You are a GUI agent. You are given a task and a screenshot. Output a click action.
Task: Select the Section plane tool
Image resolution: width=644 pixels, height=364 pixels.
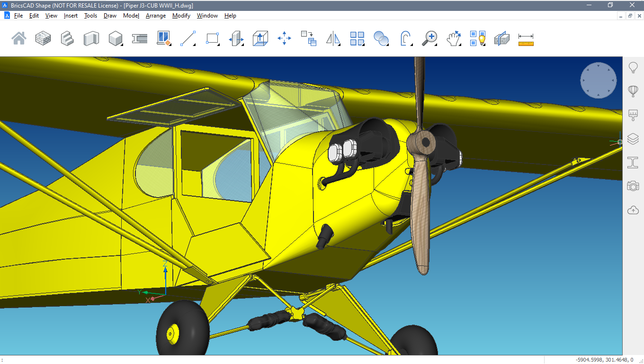point(502,38)
